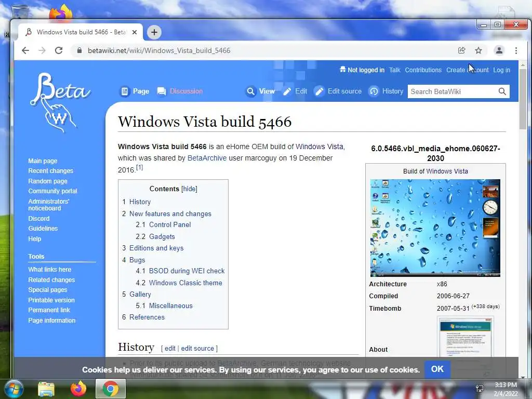
Task: Open Recent changes in sidebar
Action: pos(50,170)
